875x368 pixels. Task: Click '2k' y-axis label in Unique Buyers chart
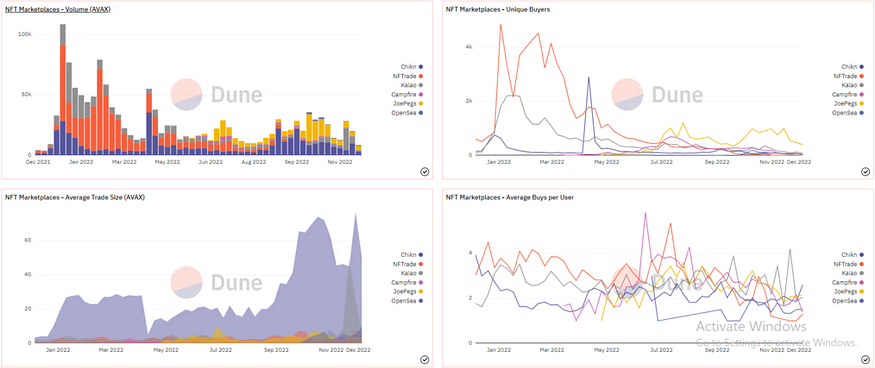point(470,101)
